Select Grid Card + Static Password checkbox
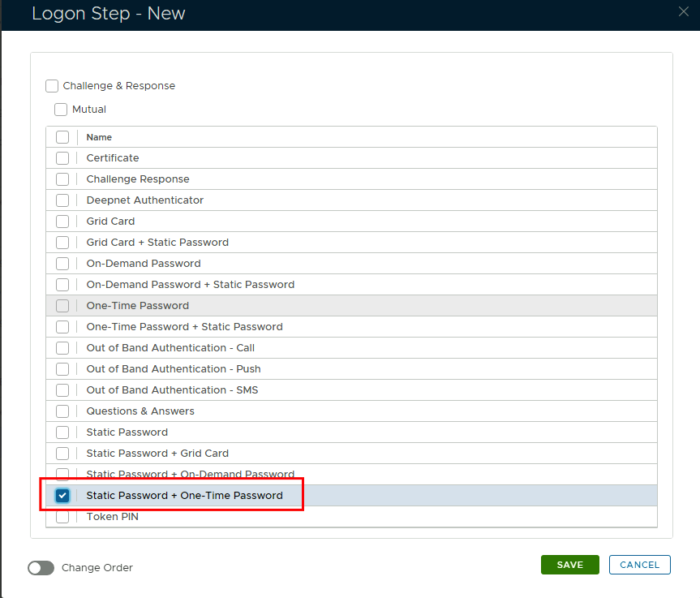The image size is (700, 598). (x=62, y=243)
